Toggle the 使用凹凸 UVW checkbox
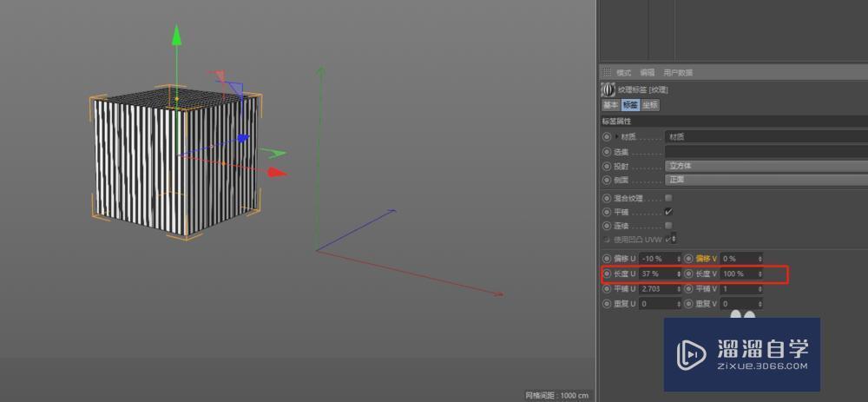 (668, 240)
